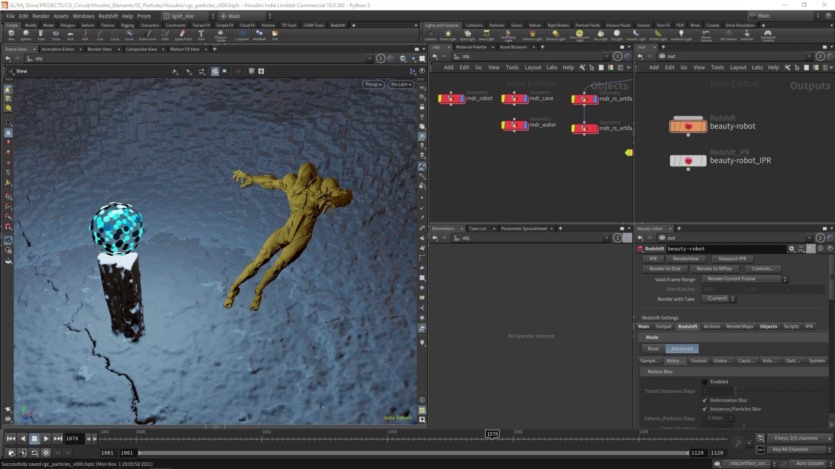Select the Area Light shelf tool
Screen dimensions: 835x469
tap(486, 35)
